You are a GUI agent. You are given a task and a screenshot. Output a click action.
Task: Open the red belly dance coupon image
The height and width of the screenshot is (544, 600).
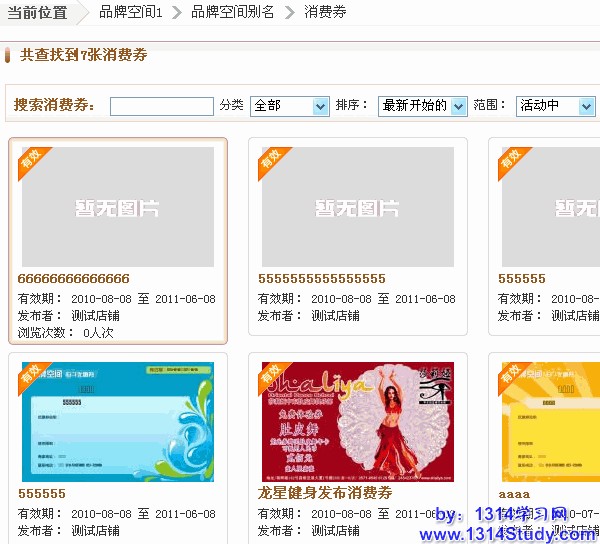(x=358, y=422)
